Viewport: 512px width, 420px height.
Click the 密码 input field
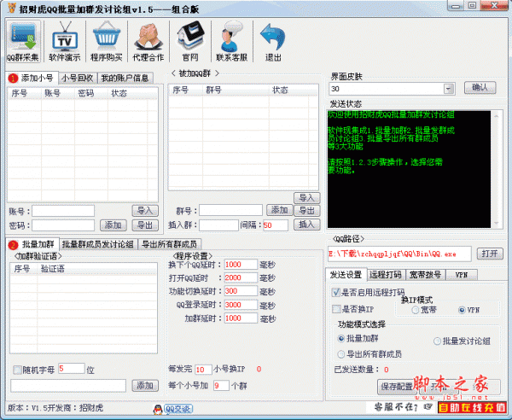point(63,225)
